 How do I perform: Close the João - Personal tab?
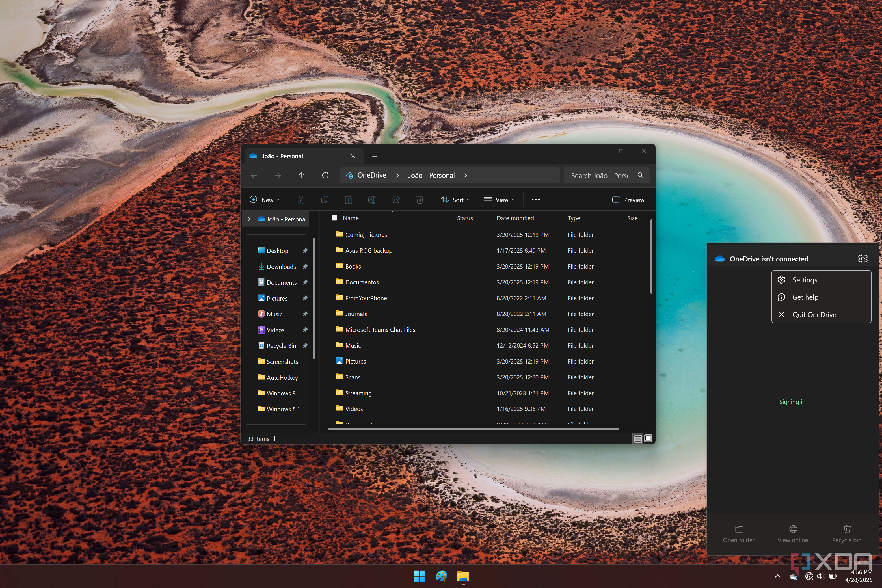(x=353, y=156)
